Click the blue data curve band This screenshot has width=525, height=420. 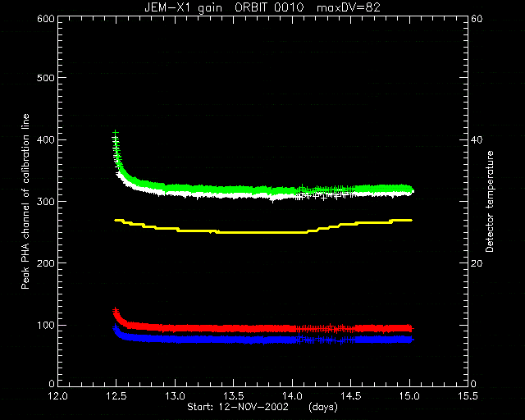click(x=263, y=340)
